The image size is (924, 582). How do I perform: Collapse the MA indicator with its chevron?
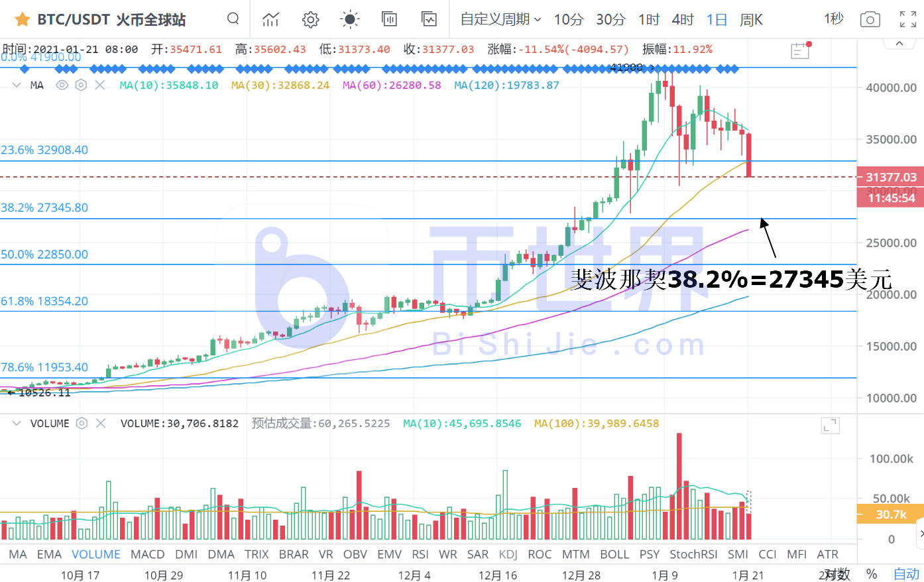[x=16, y=85]
